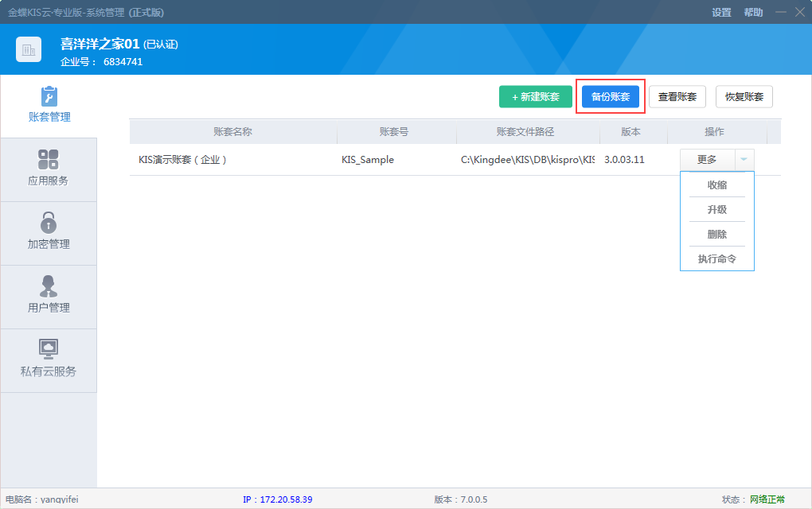Open the 应用服务 panel from the sidebar

(x=48, y=169)
